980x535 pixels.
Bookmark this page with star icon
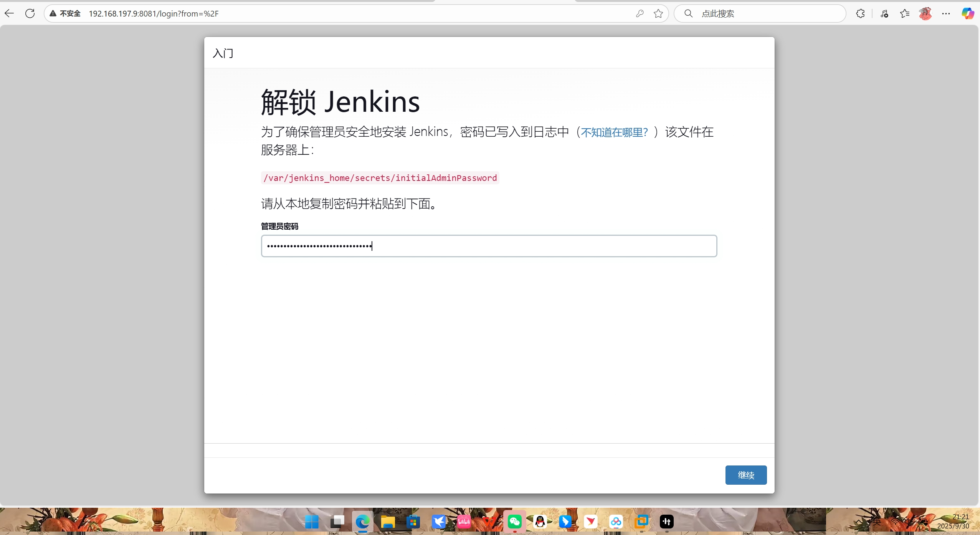(658, 13)
